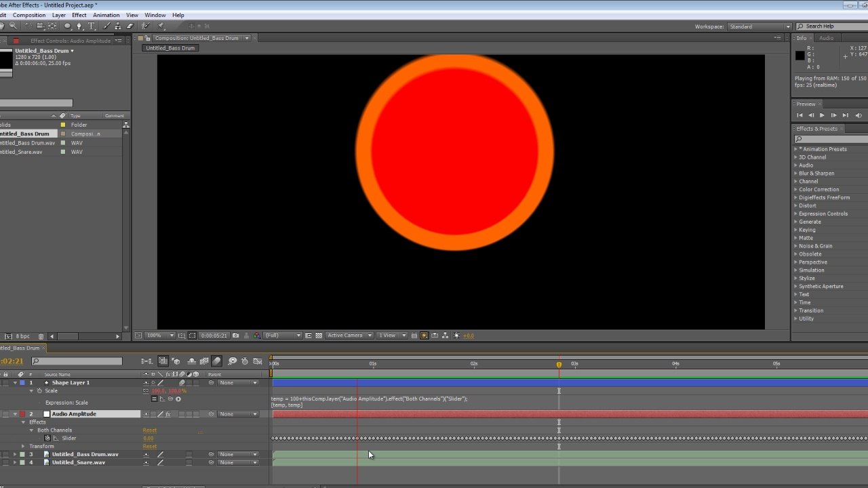Screen dimensions: 868x488
Task: Toggle region of interest button
Action: point(309,335)
